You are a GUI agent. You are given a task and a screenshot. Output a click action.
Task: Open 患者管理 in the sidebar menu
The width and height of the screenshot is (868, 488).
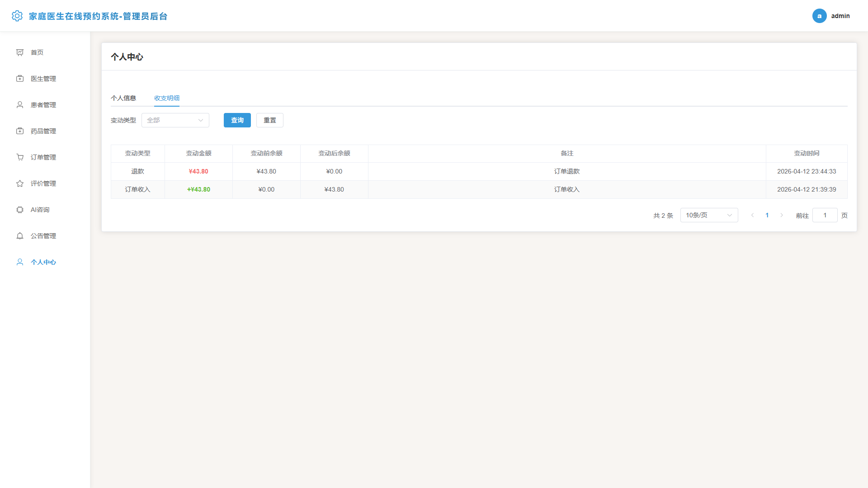[x=45, y=105]
